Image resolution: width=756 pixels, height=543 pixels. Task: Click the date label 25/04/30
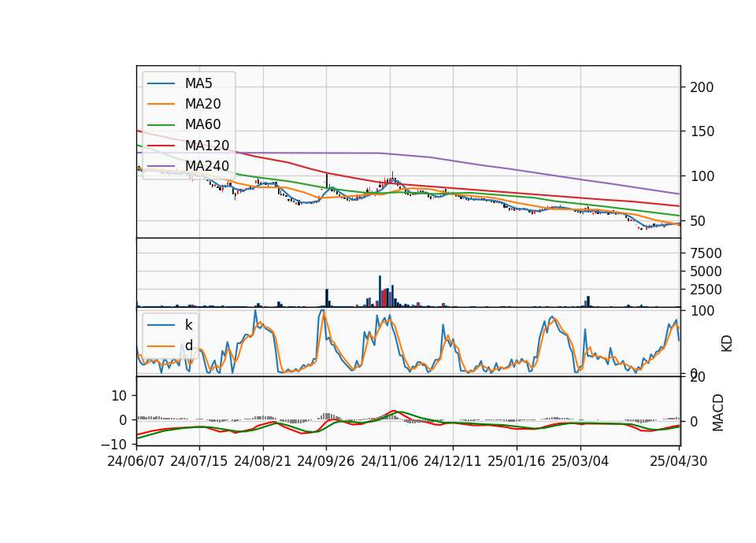679,461
